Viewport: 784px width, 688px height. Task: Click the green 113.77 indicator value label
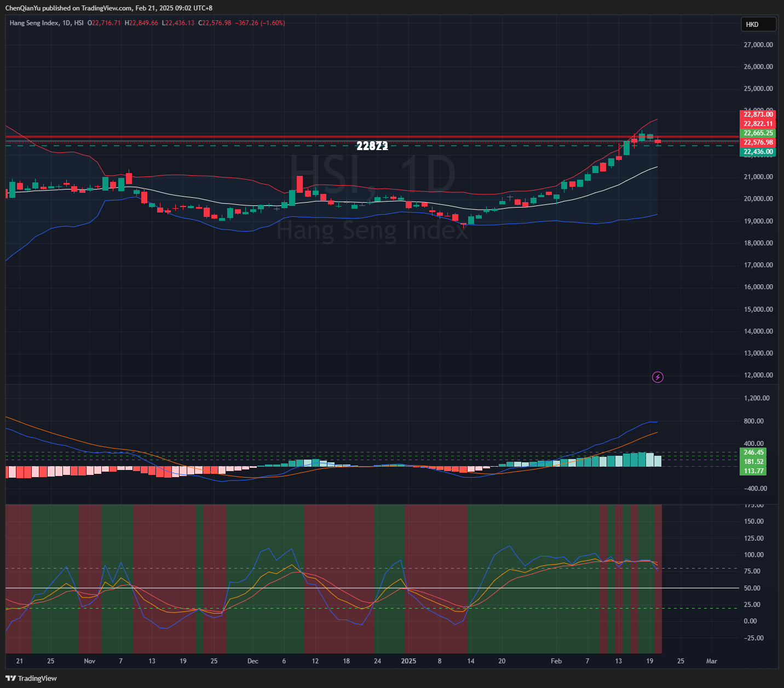753,471
